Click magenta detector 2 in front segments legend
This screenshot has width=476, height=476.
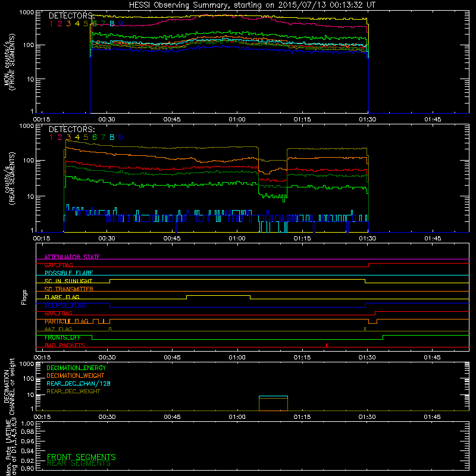[x=60, y=24]
